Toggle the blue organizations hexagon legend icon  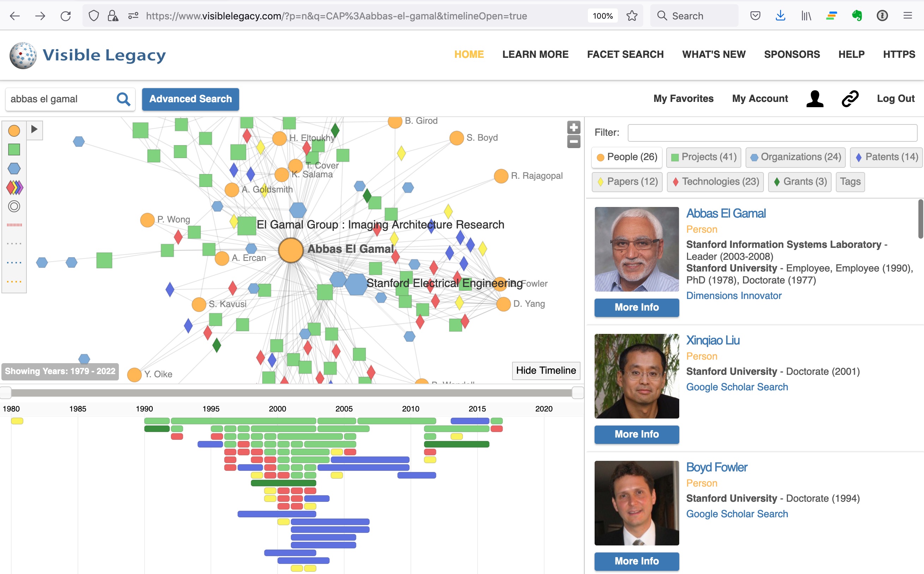click(14, 168)
